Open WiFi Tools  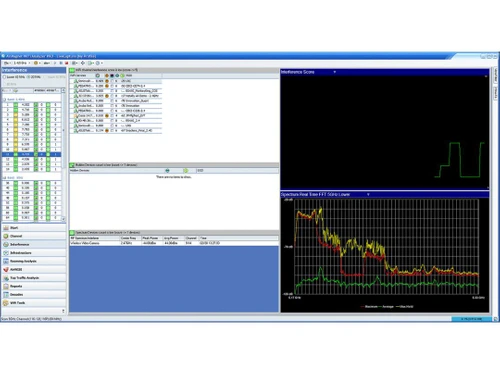coord(34,303)
